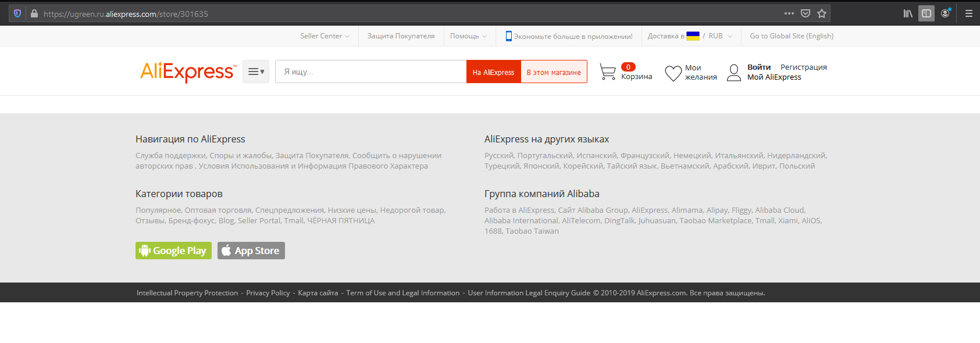Open Защита Покупателя in the top bar
The height and width of the screenshot is (343, 980).
coord(401,36)
